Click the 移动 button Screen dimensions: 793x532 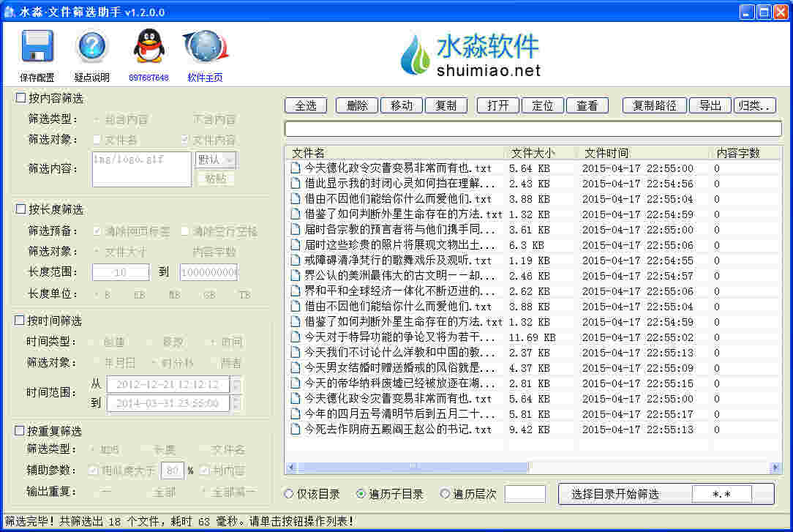pyautogui.click(x=402, y=105)
